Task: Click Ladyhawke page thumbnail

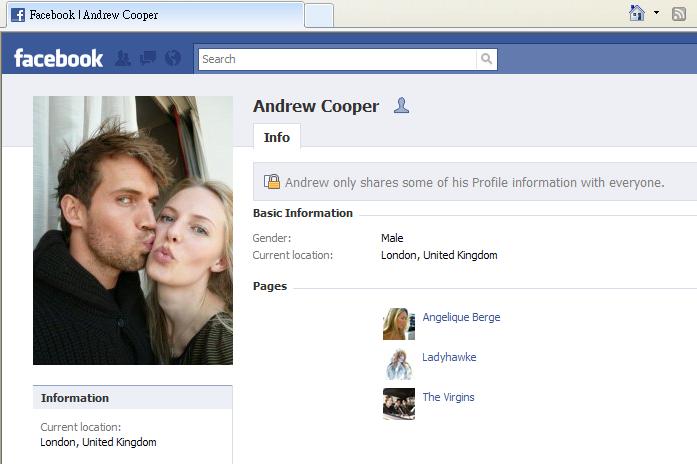Action: pos(399,364)
